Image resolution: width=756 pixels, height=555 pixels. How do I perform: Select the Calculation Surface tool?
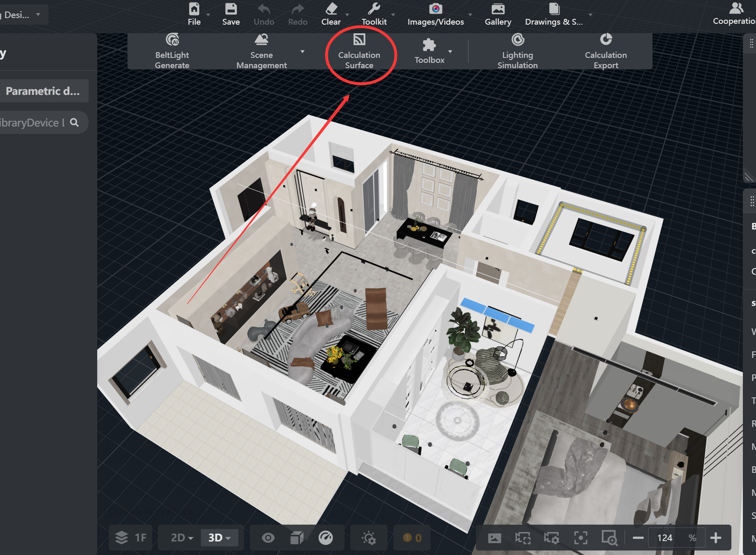click(x=359, y=51)
